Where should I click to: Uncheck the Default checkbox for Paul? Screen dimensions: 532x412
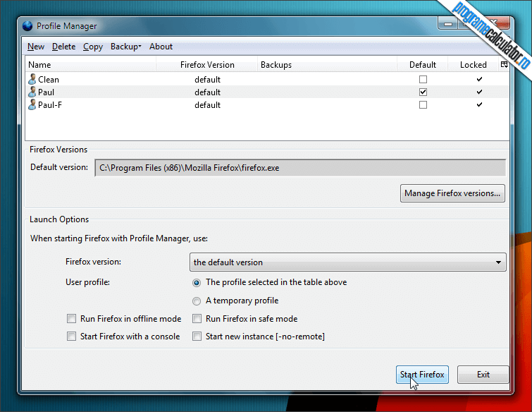(x=423, y=92)
